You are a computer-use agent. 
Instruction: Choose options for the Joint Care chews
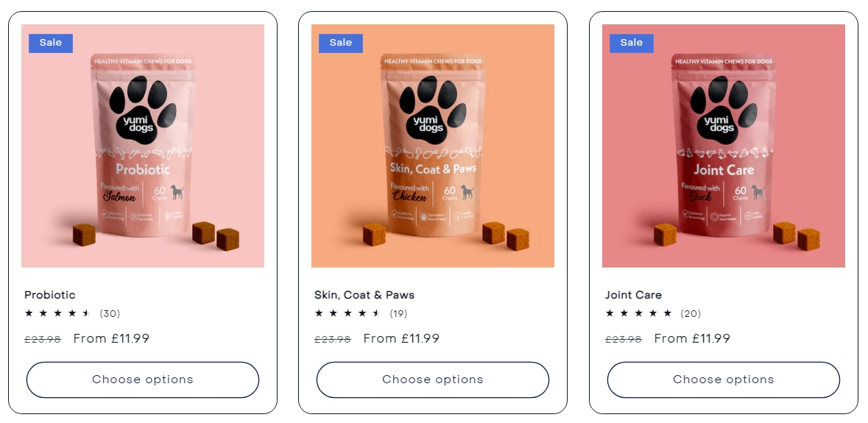[724, 380]
